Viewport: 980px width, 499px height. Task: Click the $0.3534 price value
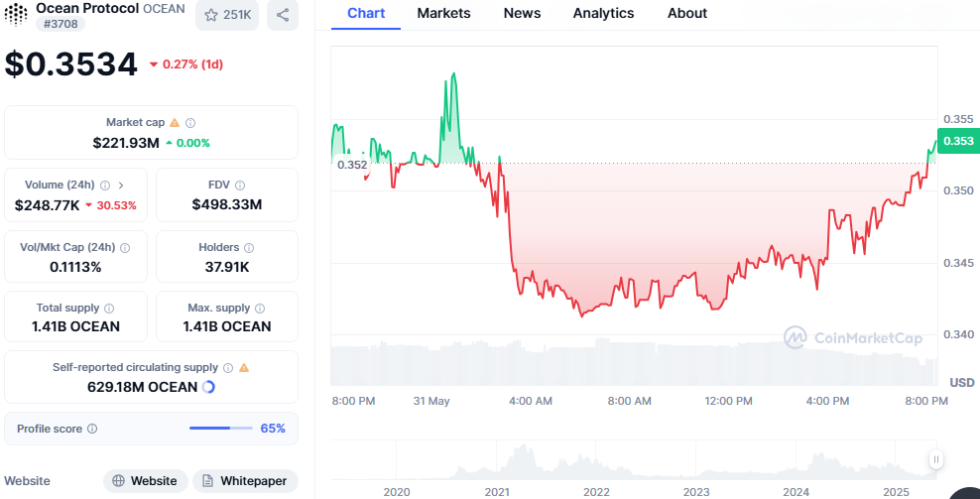70,63
